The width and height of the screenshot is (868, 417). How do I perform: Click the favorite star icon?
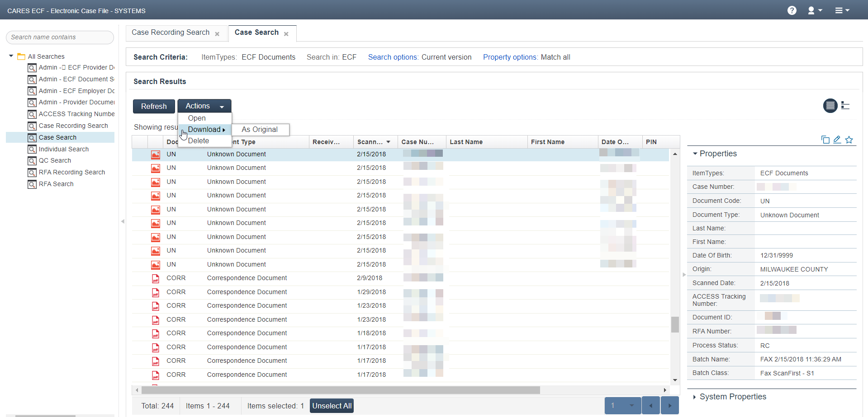(849, 140)
